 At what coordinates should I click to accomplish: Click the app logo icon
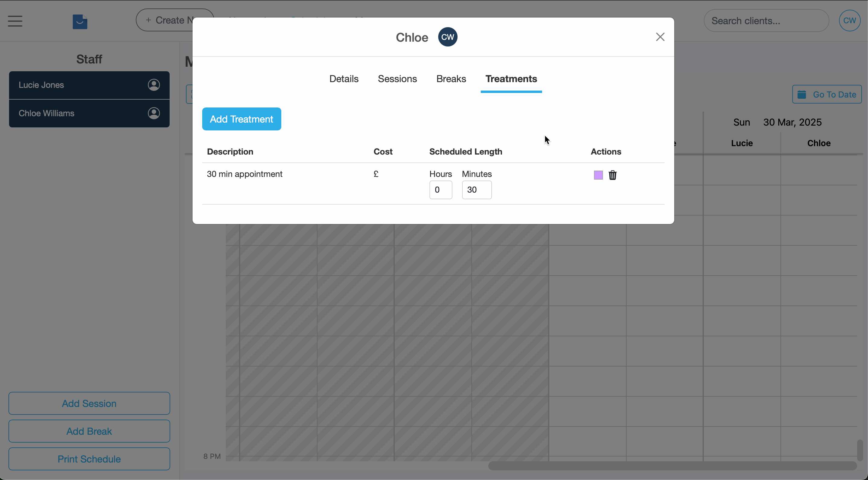(80, 21)
